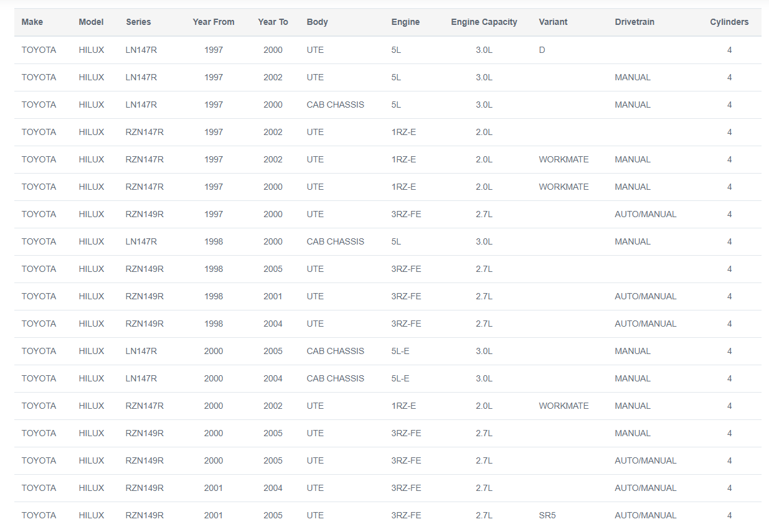The image size is (769, 532).
Task: Select the SR5 variant cell
Action: (x=547, y=515)
